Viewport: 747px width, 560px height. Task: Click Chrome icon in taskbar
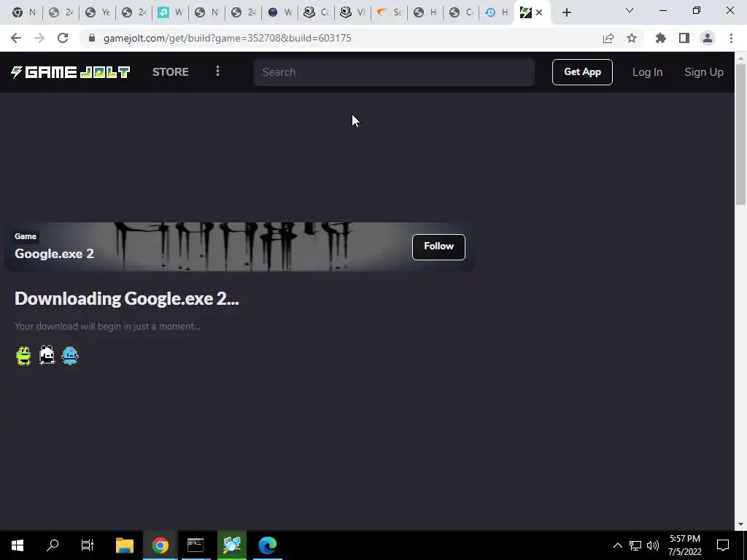tap(160, 545)
